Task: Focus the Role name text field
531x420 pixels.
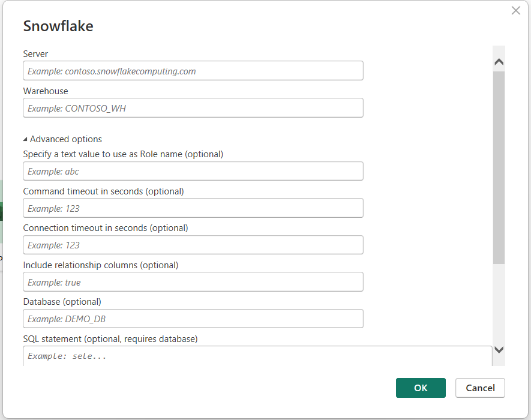Action: tap(193, 171)
